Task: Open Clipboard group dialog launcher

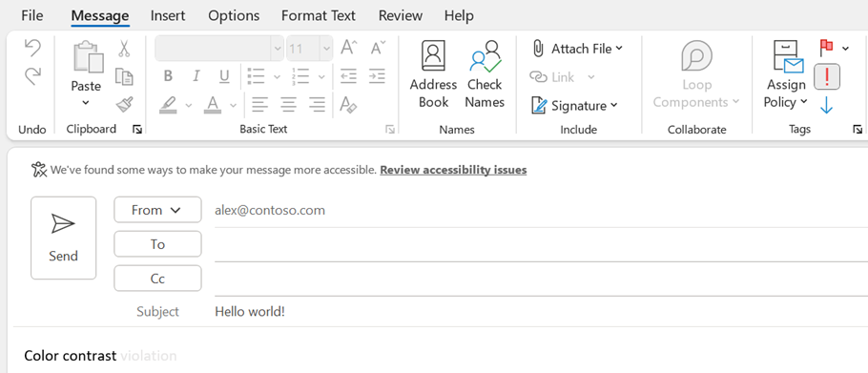Action: [x=137, y=130]
